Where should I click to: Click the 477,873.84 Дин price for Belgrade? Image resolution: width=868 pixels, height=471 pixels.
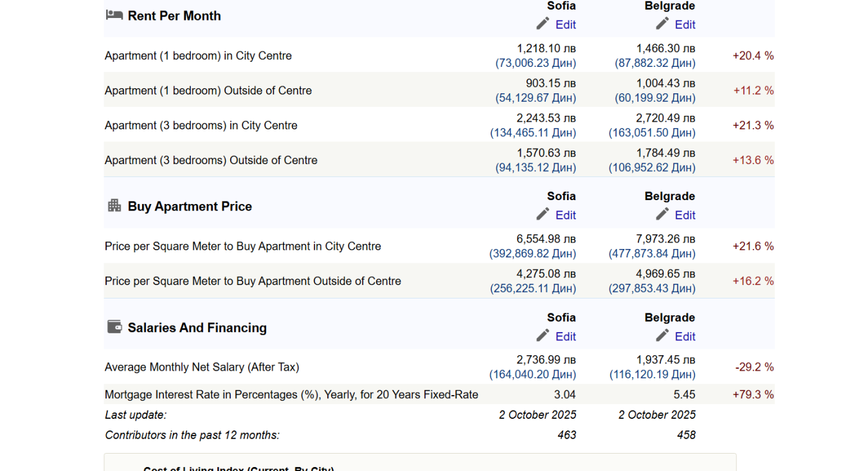[652, 254]
